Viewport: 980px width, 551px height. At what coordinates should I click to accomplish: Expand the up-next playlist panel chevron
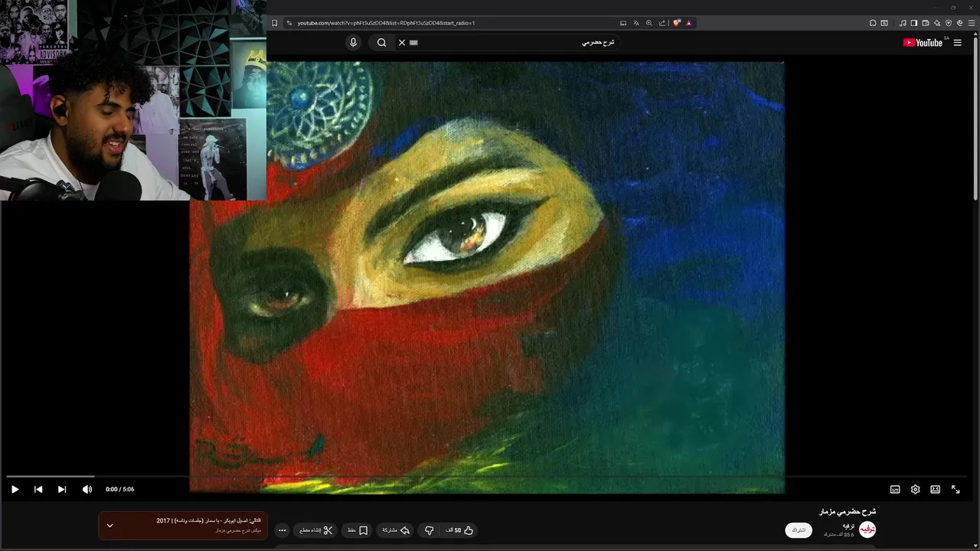[109, 525]
